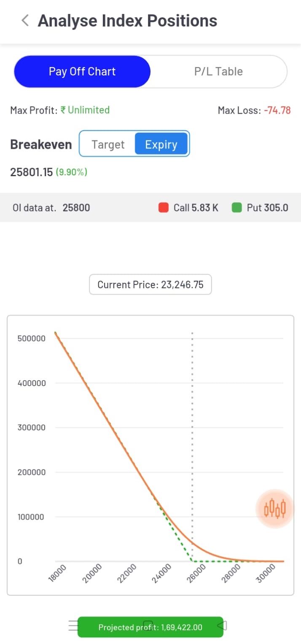Tap the Current Price 23,246.75 label

tap(150, 284)
